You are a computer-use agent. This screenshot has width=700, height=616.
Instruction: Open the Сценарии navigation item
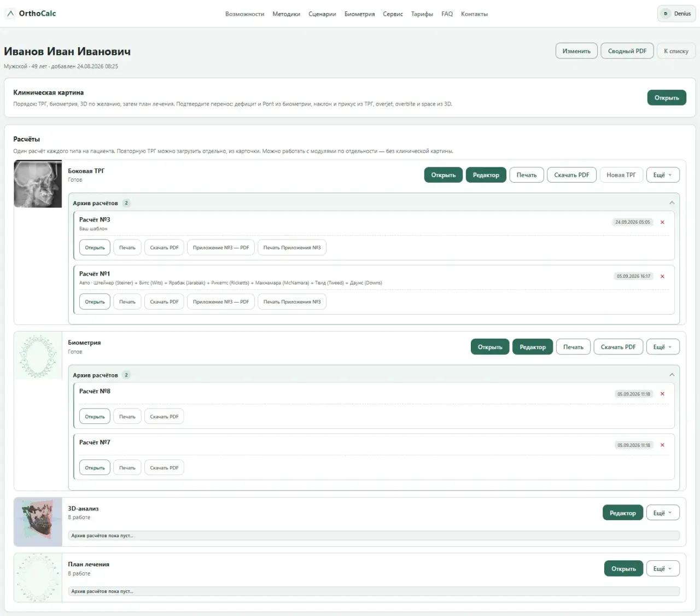point(322,14)
